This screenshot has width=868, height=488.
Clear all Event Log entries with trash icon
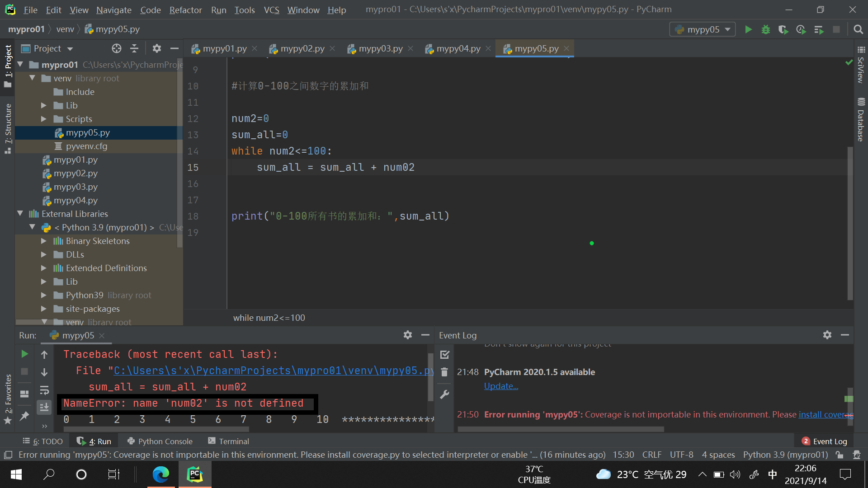click(444, 372)
